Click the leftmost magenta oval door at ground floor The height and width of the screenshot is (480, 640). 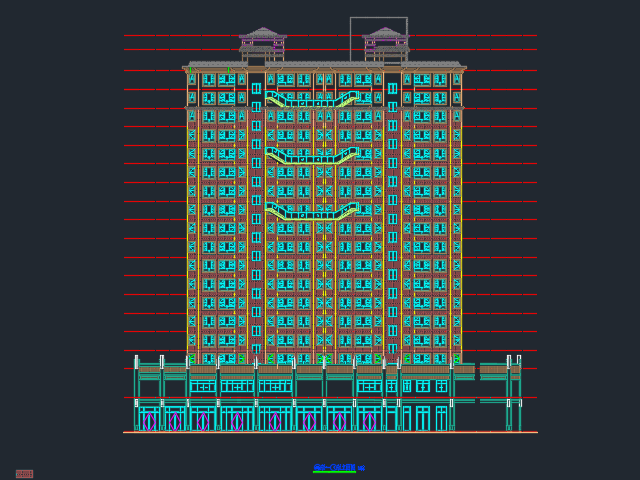(150, 421)
